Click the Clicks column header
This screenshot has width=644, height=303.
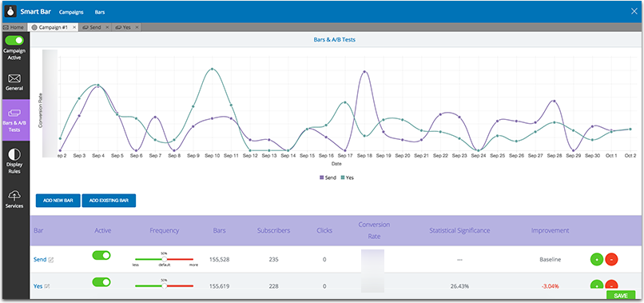tap(324, 230)
